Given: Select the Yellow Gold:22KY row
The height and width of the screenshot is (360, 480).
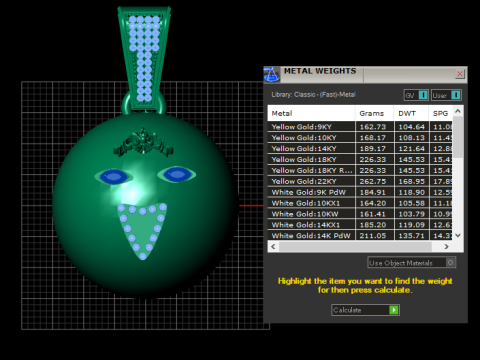Looking at the screenshot, I should coord(360,181).
